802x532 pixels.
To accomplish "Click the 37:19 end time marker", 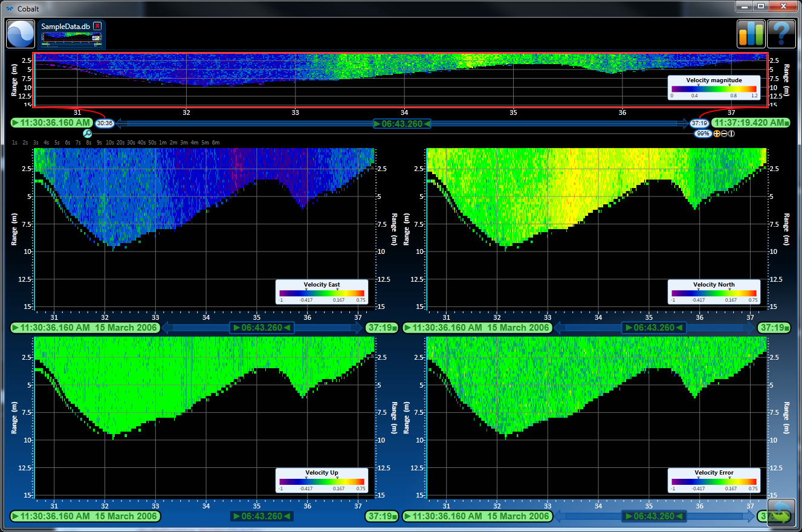I will (699, 123).
